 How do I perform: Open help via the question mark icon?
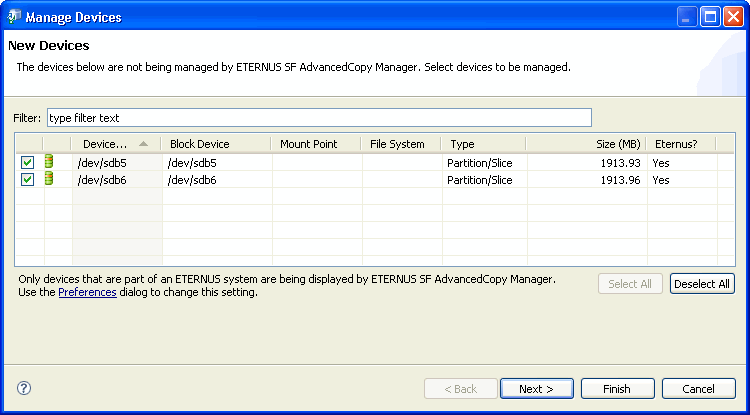point(24,388)
